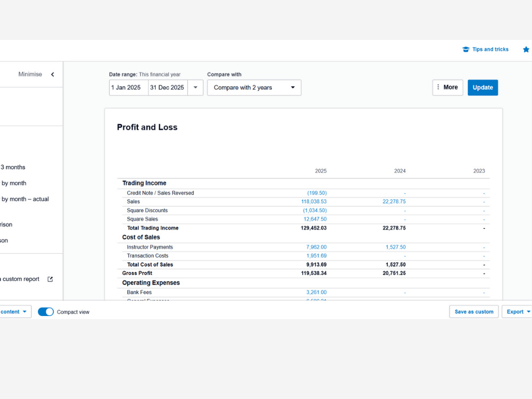This screenshot has height=399, width=532.
Task: Click the end date field 31 Dec 2025
Action: [x=168, y=88]
